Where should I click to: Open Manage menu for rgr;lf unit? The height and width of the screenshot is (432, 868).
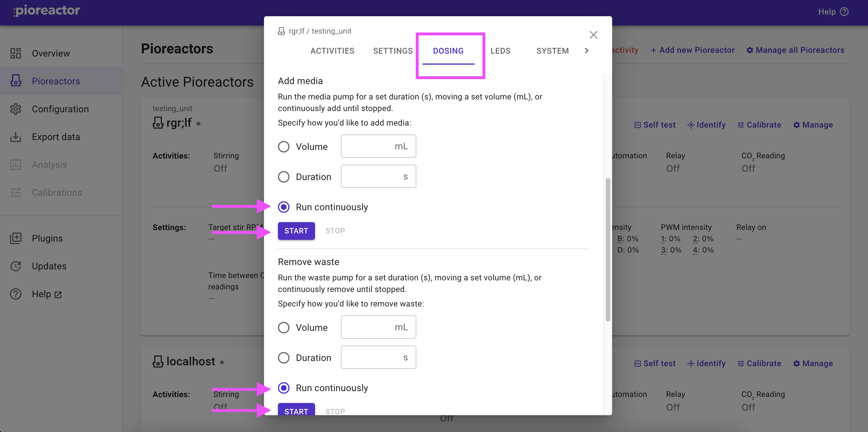813,125
